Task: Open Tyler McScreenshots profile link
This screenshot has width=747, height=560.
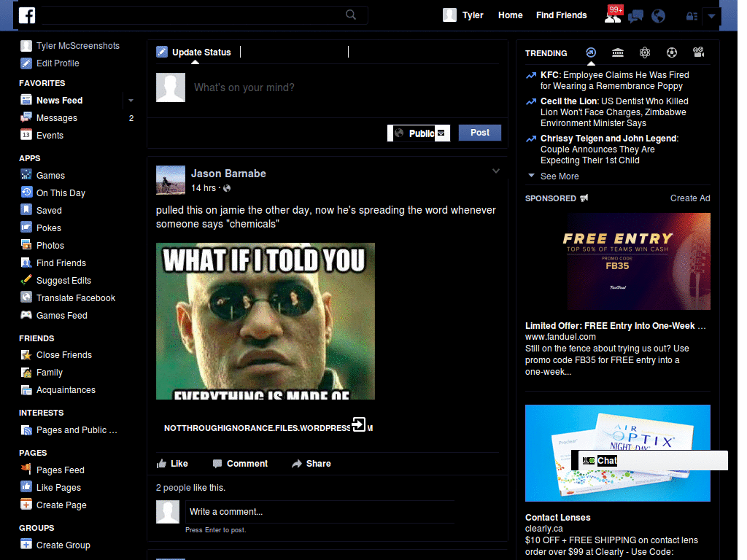Action: click(x=77, y=46)
